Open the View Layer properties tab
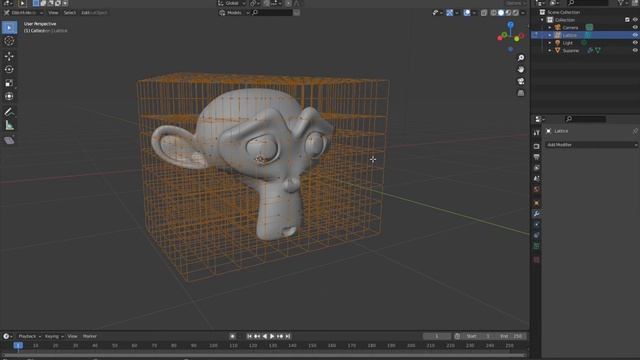The width and height of the screenshot is (640, 360). tap(536, 168)
